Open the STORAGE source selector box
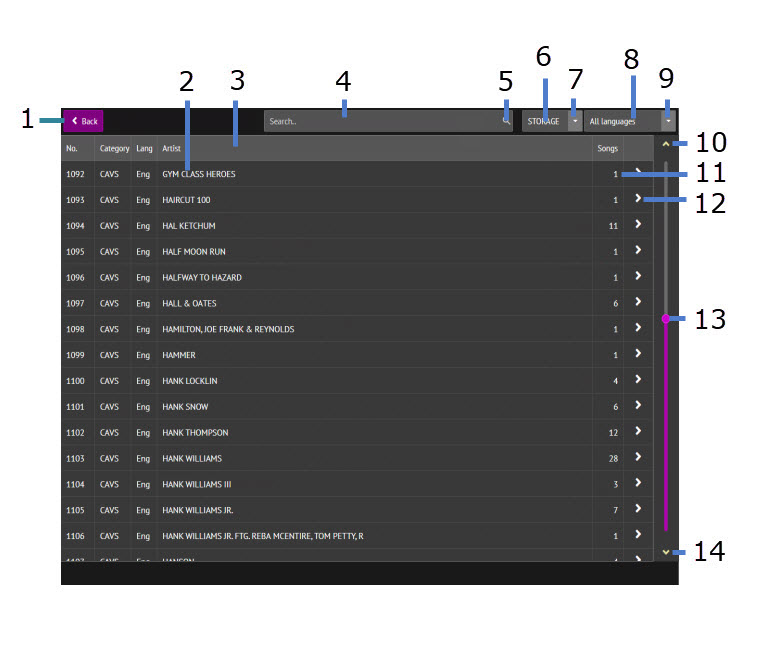The width and height of the screenshot is (759, 666). coord(544,121)
